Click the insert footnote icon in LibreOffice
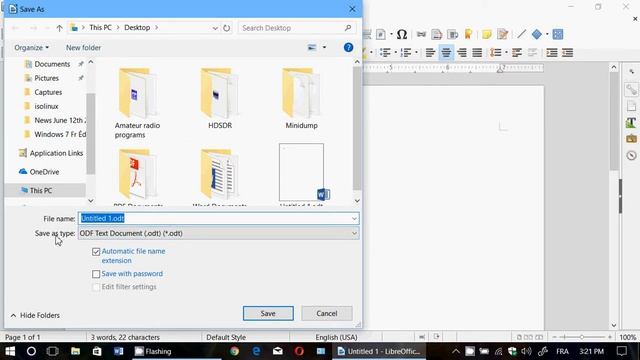Image resolution: width=640 pixels, height=360 pixels. click(437, 34)
